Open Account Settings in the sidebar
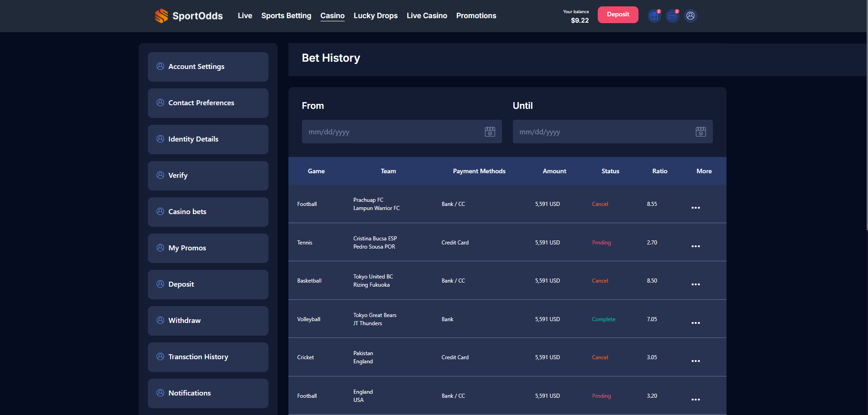The width and height of the screenshot is (868, 415). pos(208,67)
